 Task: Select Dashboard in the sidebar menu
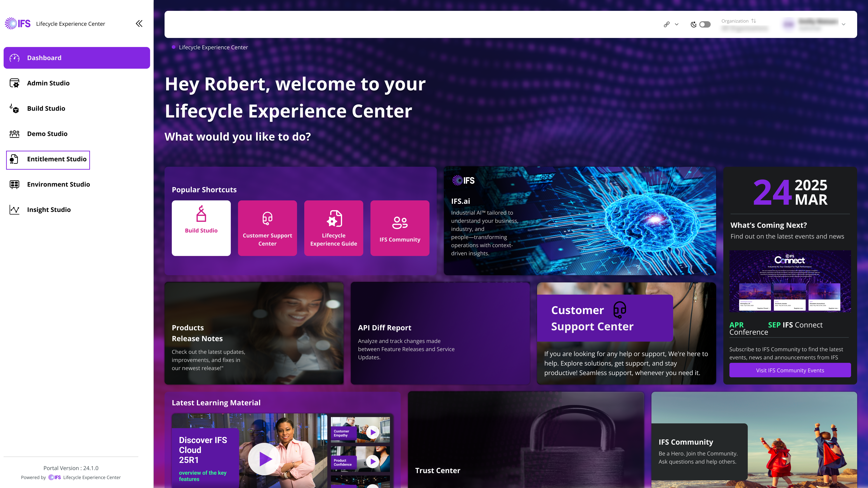point(77,58)
